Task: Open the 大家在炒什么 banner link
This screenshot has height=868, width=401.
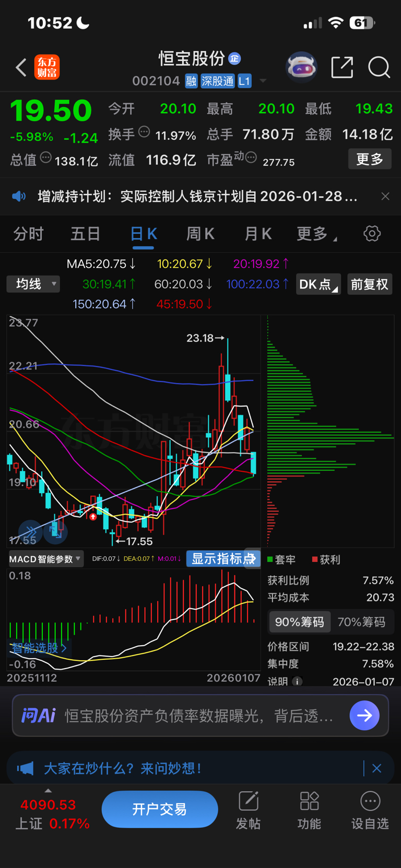Action: point(123,768)
